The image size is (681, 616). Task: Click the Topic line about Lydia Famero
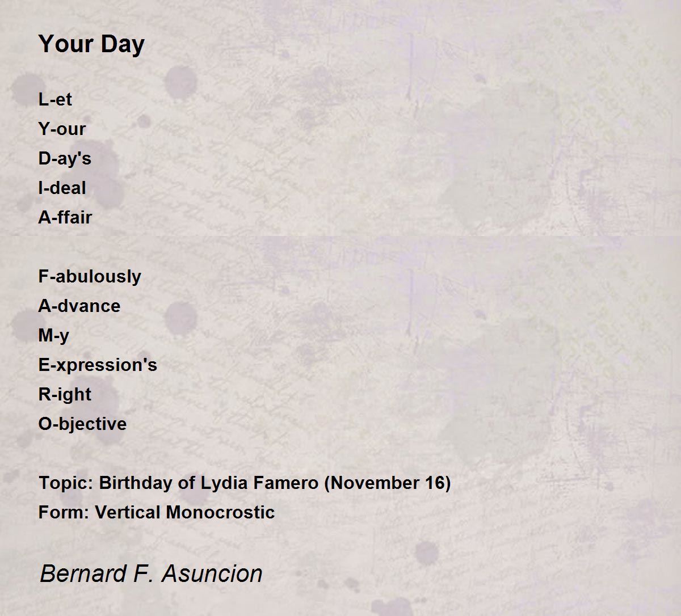pos(245,483)
